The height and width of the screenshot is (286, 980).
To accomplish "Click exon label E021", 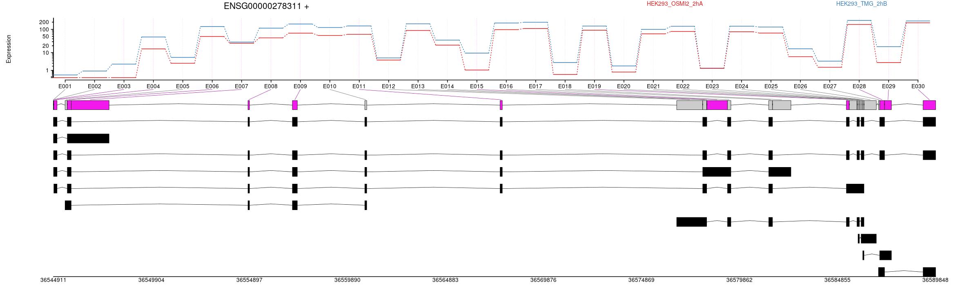I will [x=653, y=86].
